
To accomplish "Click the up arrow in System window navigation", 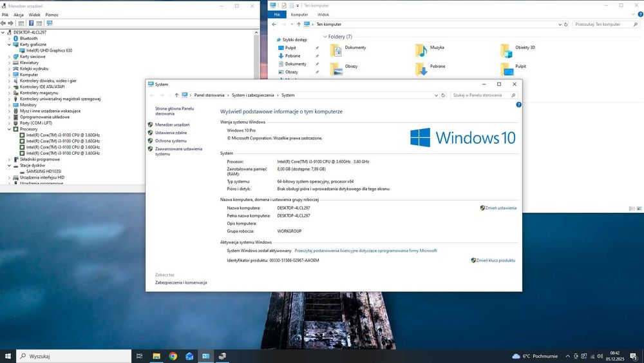I will coord(176,95).
